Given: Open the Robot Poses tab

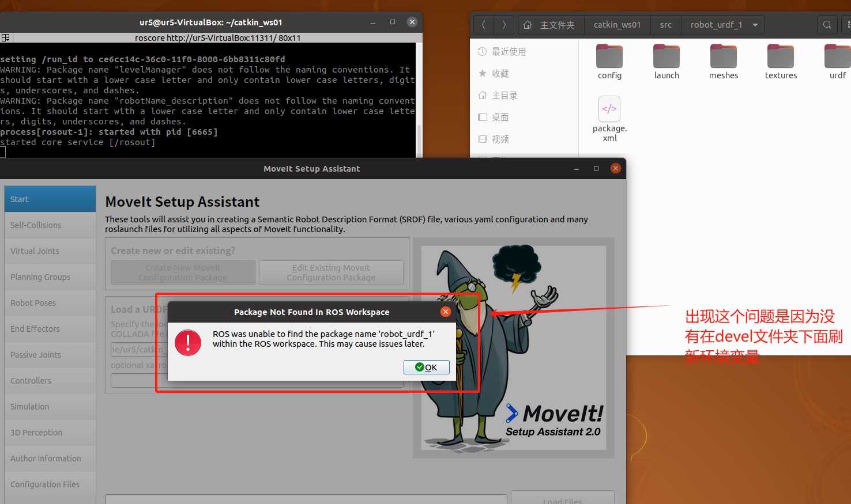Looking at the screenshot, I should click(50, 303).
